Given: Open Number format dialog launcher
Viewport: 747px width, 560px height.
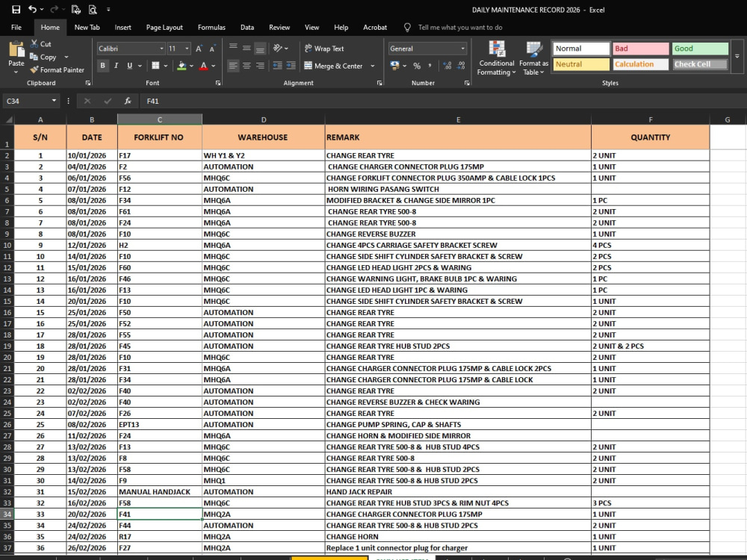Looking at the screenshot, I should pos(467,83).
